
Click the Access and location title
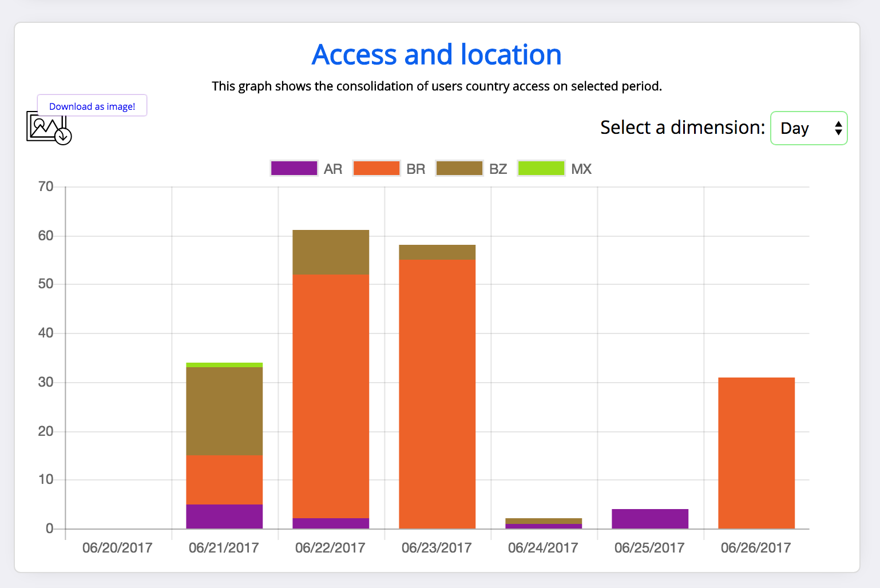pos(436,54)
